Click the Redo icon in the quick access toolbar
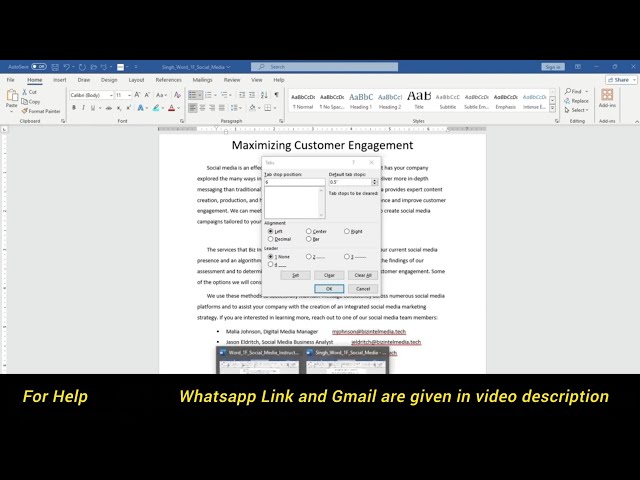This screenshot has height=480, width=640. pyautogui.click(x=82, y=67)
